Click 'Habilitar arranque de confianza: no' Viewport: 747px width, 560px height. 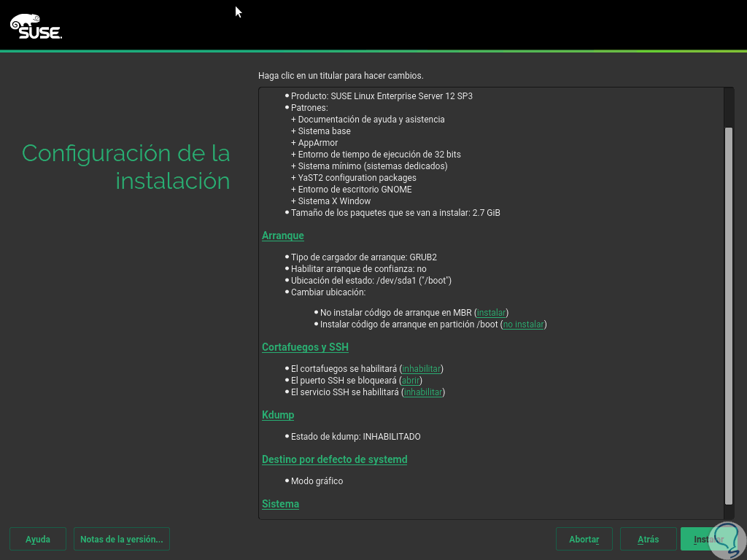pos(359,269)
